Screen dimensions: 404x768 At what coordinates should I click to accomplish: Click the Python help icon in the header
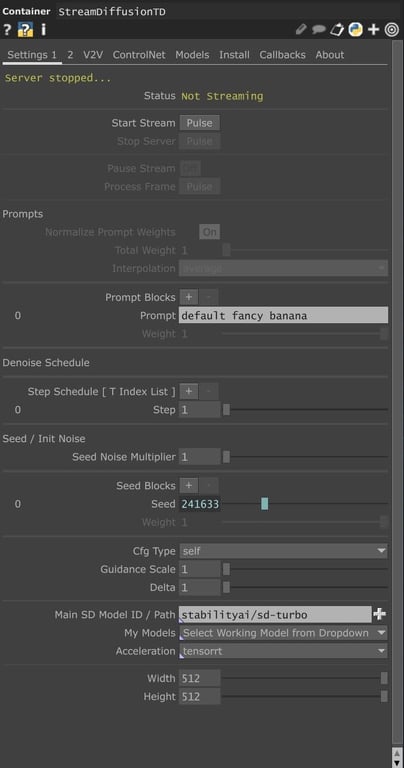point(25,30)
